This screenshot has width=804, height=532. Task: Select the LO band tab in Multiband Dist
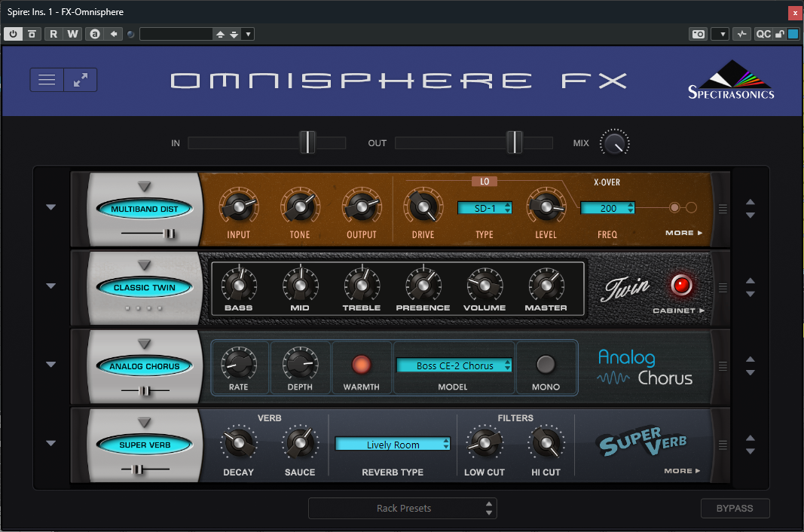pos(485,182)
